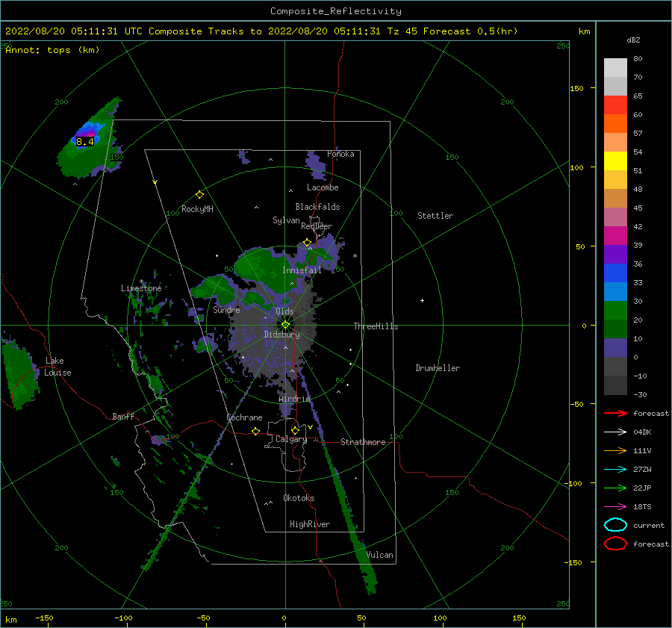This screenshot has height=628, width=672.
Task: Click the 'current' legend text
Action: 649,525
